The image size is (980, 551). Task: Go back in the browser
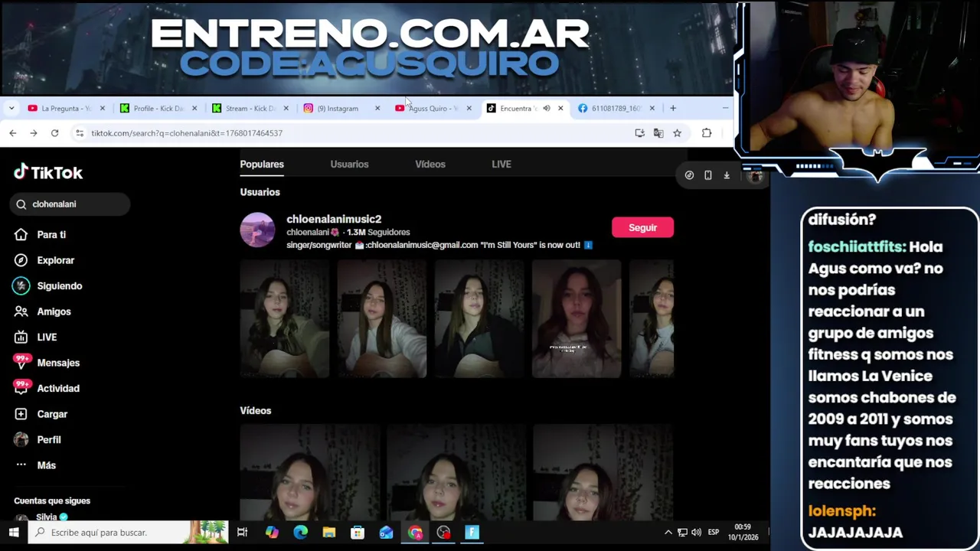13,133
